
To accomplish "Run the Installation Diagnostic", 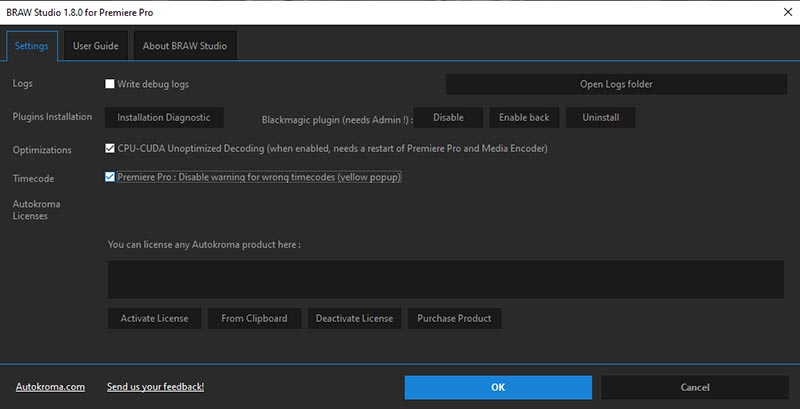I will 164,117.
